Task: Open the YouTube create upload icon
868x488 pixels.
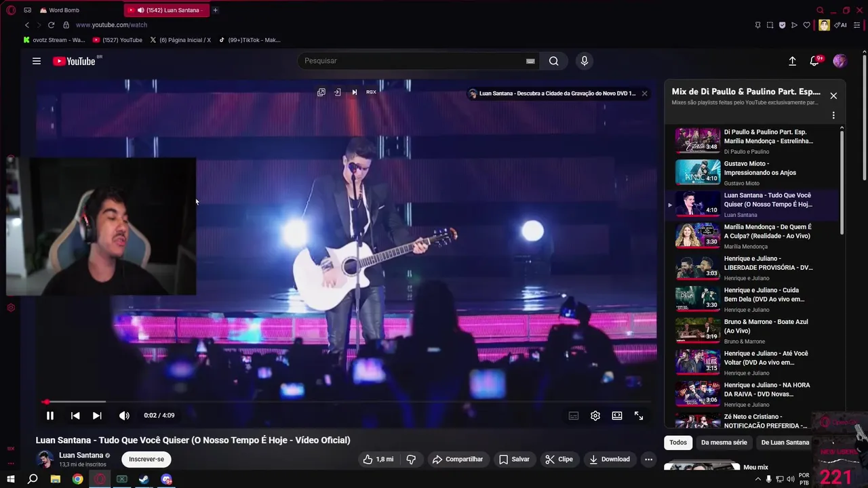Action: pyautogui.click(x=792, y=61)
